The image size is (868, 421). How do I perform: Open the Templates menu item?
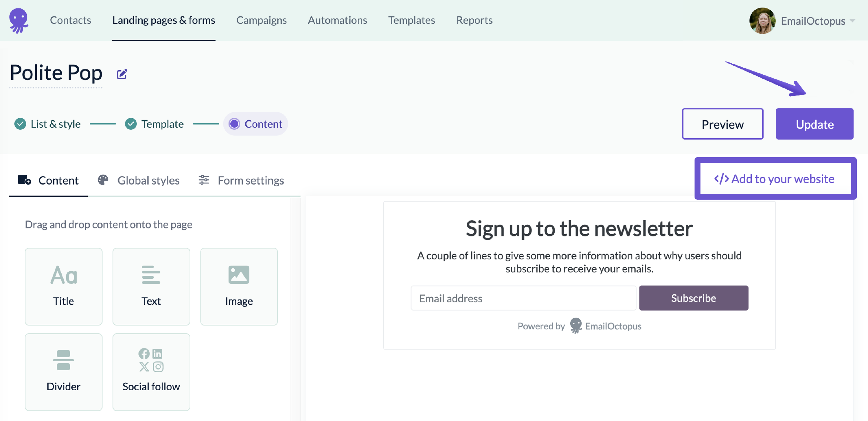pos(411,20)
